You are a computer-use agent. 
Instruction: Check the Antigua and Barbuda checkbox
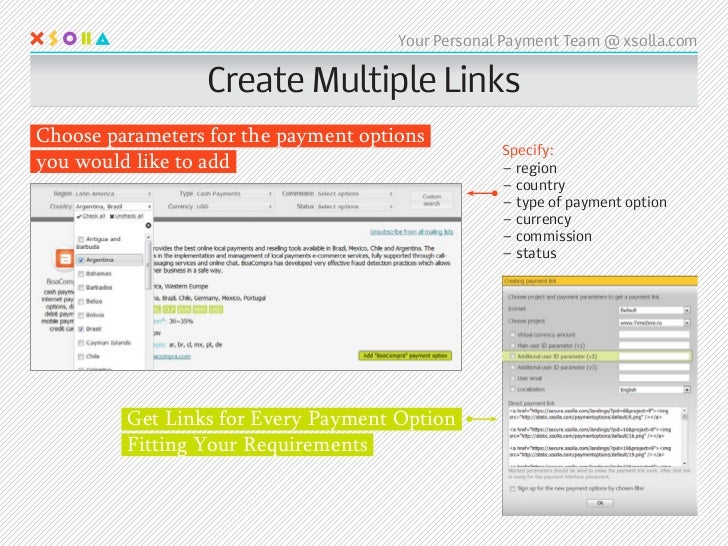81,239
